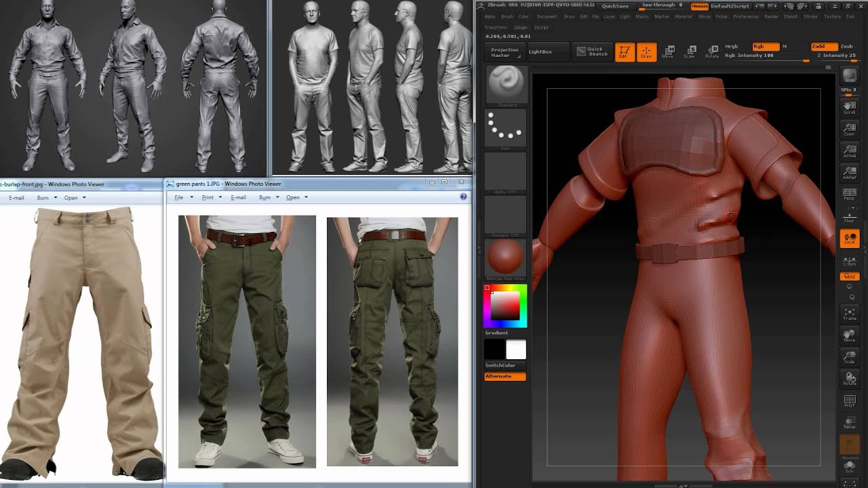Open the Brush menu in ZBrush

click(507, 16)
